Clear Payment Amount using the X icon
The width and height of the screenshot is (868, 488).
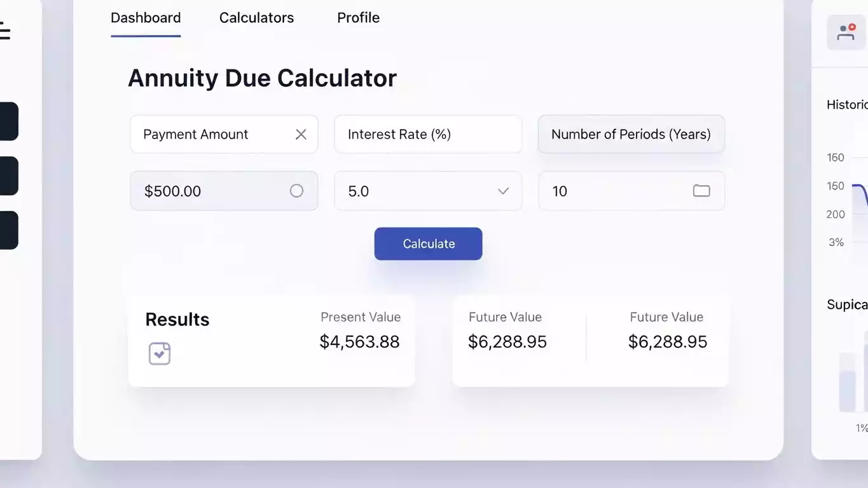(x=301, y=134)
